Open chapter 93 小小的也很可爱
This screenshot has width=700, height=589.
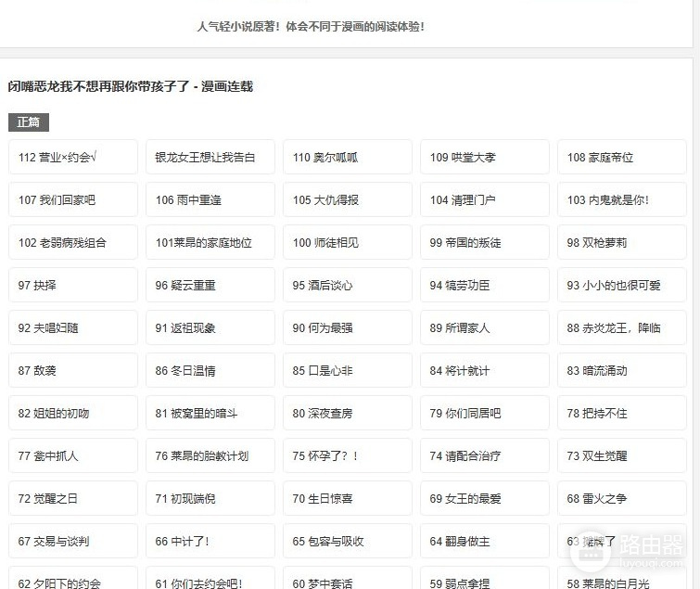622,285
